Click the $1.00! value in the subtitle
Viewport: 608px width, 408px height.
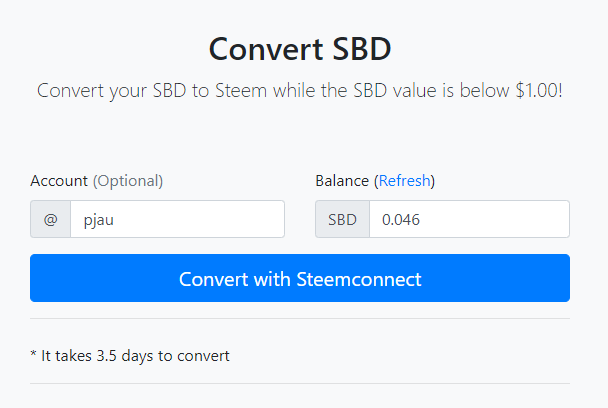[x=539, y=90]
